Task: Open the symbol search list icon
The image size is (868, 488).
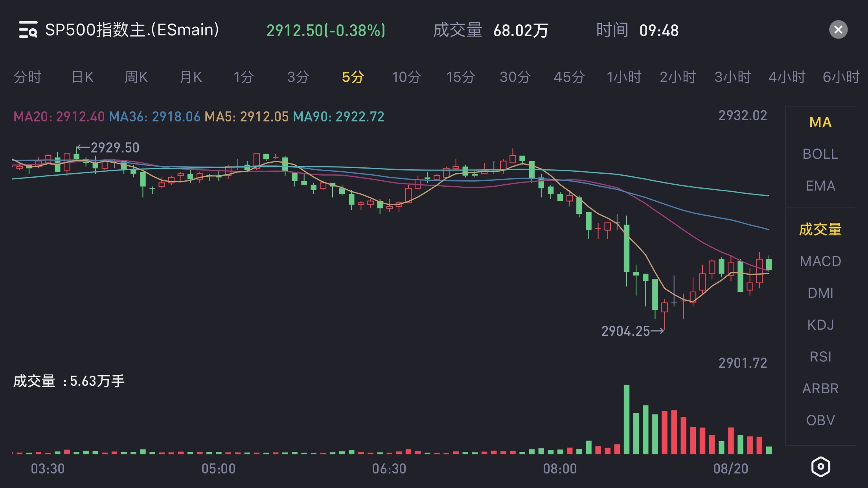Action: coord(28,30)
